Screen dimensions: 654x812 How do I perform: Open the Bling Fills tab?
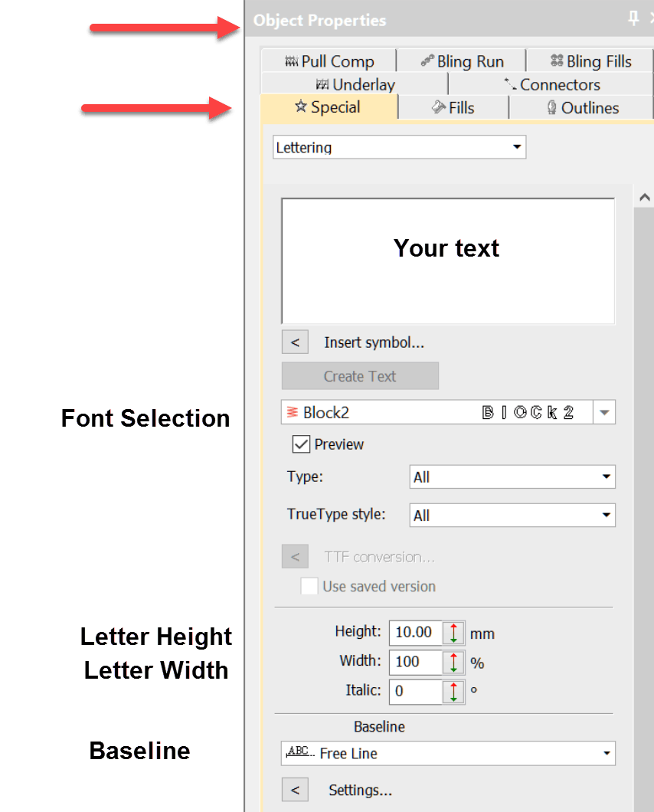[590, 61]
